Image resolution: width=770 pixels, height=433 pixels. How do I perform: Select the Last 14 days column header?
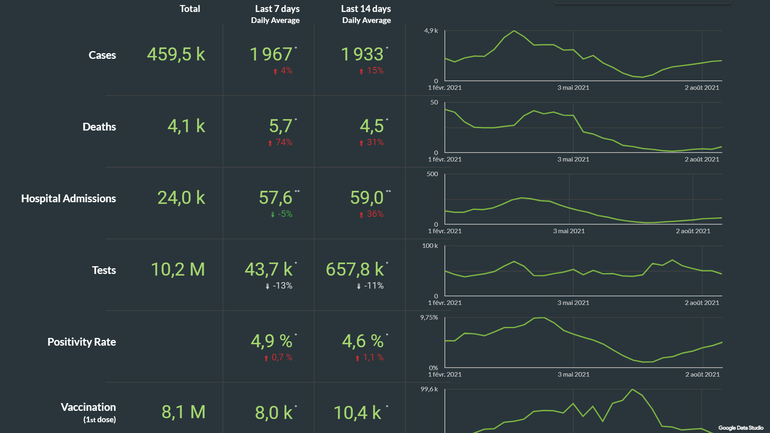tap(366, 9)
